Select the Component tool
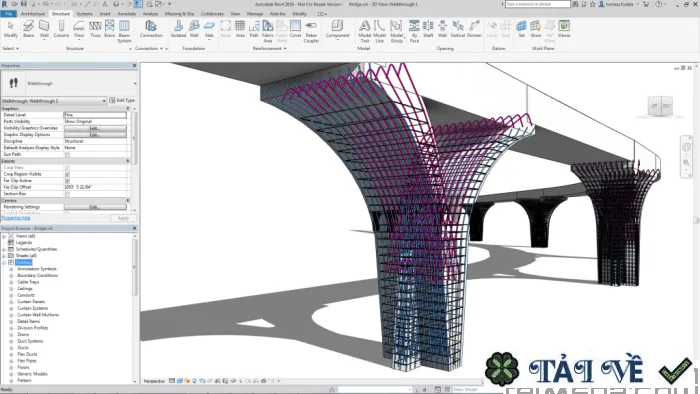 coord(338,29)
